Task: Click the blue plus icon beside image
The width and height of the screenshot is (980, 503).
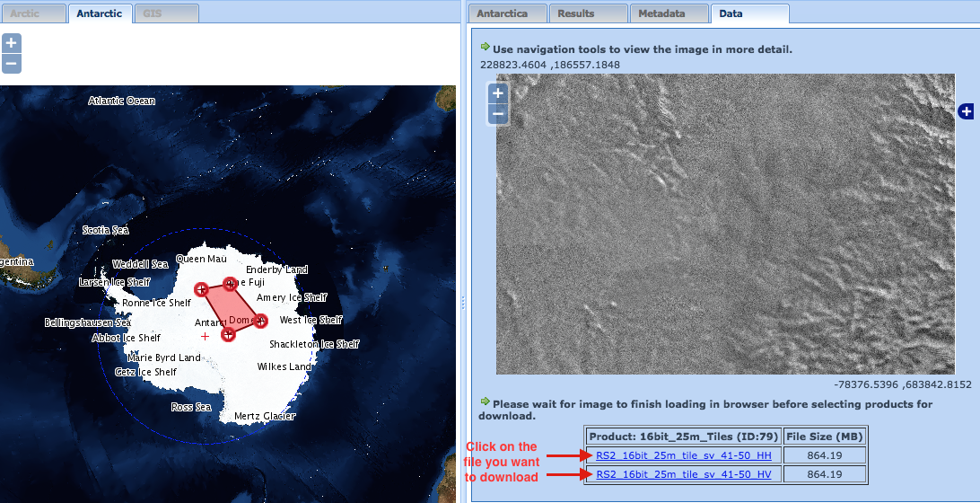Action: coord(967,111)
